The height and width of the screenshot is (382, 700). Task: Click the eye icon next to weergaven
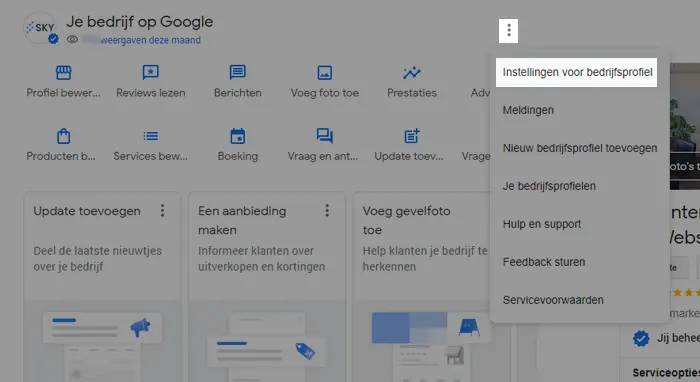coord(72,40)
